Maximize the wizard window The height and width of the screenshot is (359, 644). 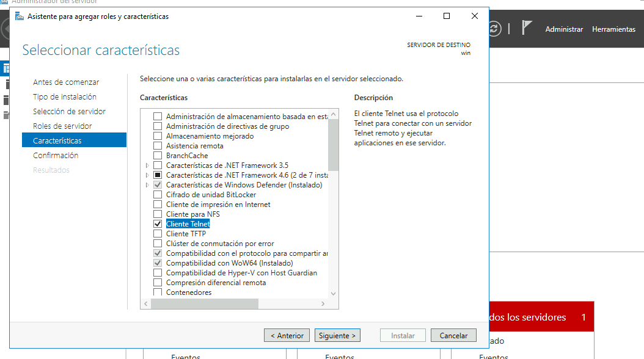point(447,16)
